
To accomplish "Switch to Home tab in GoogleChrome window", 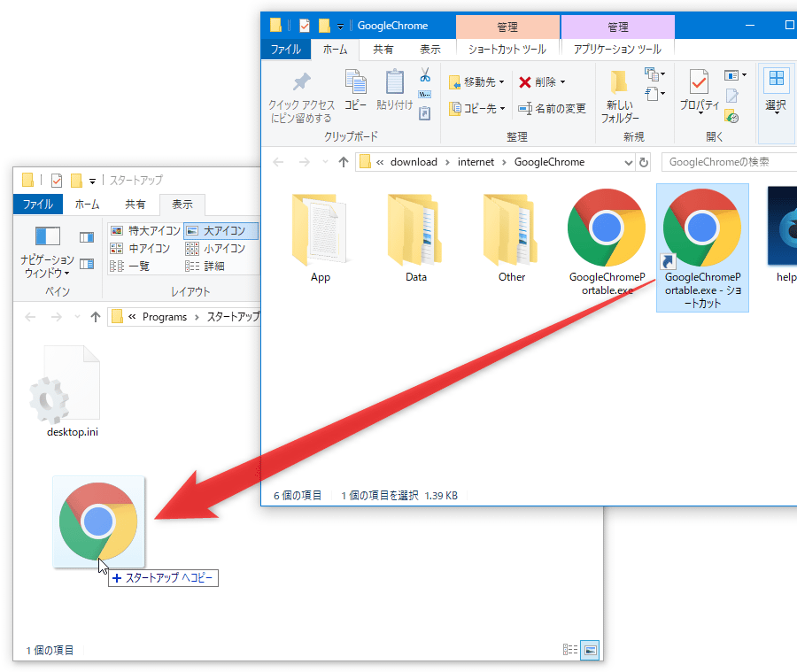I will click(x=335, y=50).
